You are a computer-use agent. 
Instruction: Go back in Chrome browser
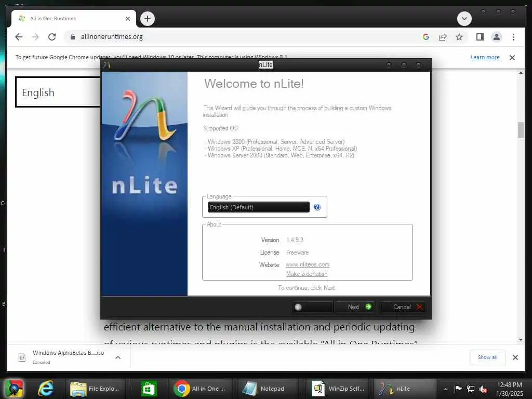click(x=19, y=37)
